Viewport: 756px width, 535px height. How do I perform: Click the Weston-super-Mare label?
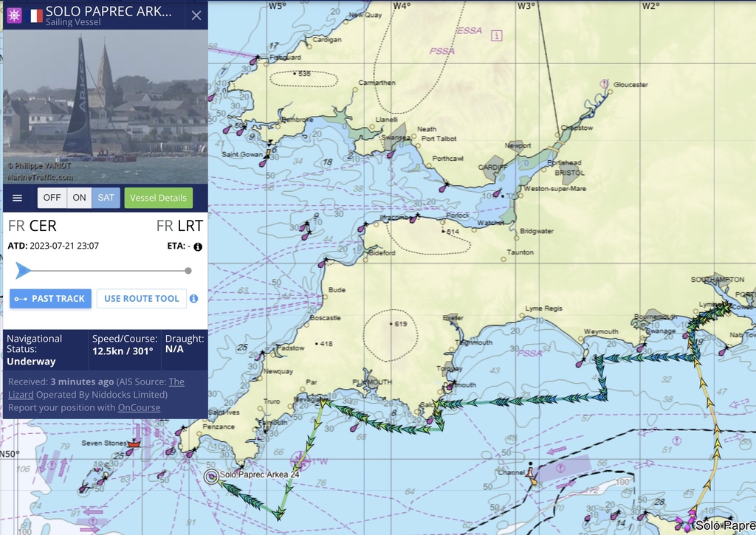click(555, 188)
